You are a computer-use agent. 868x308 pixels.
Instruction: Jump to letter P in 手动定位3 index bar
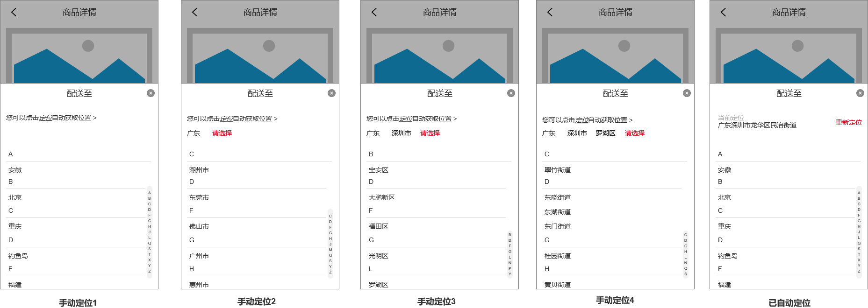point(510,268)
